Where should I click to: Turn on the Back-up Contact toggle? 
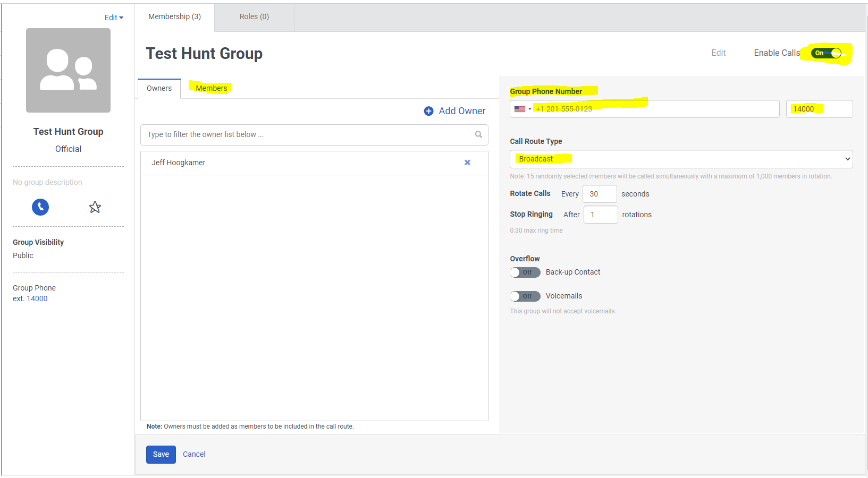525,272
